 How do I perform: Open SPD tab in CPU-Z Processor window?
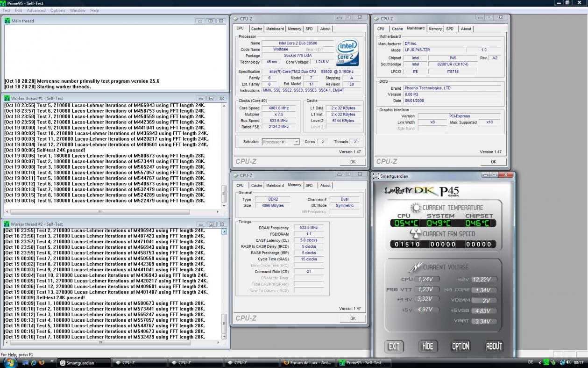pyautogui.click(x=309, y=29)
